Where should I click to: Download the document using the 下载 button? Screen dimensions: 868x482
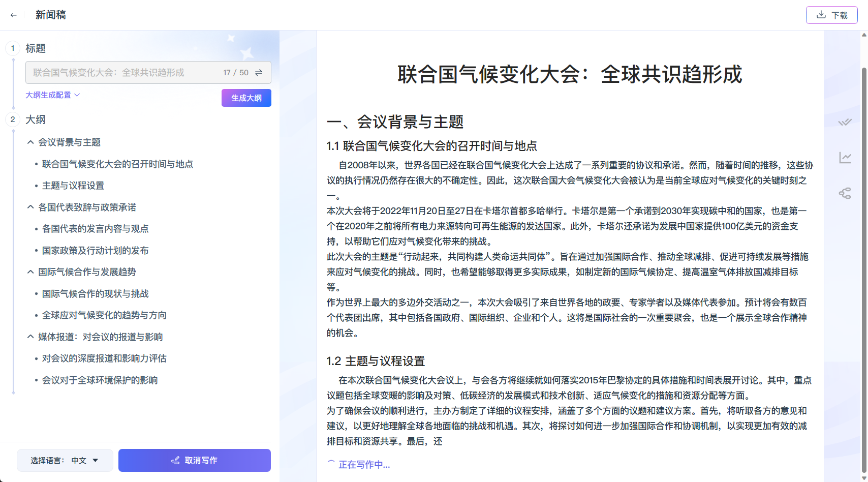[831, 15]
